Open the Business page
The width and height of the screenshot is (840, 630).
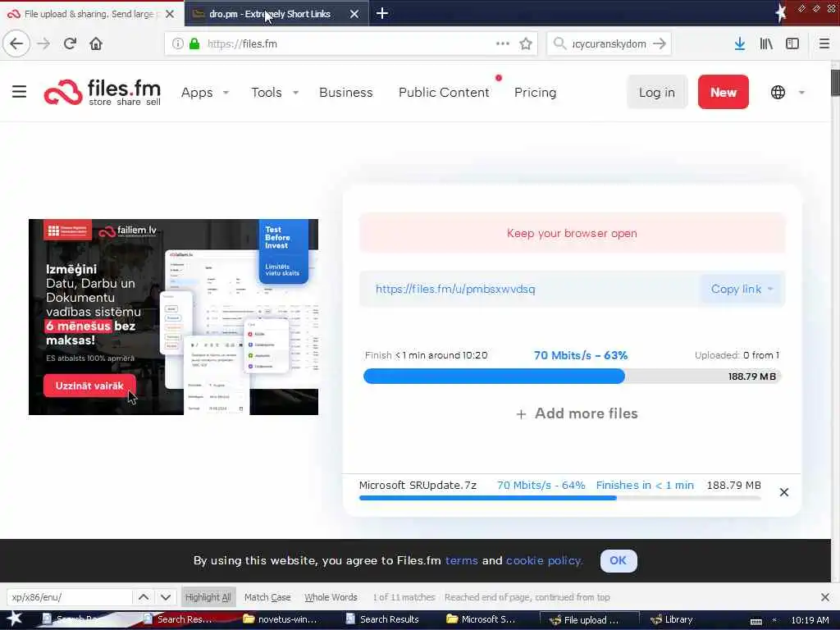345,92
